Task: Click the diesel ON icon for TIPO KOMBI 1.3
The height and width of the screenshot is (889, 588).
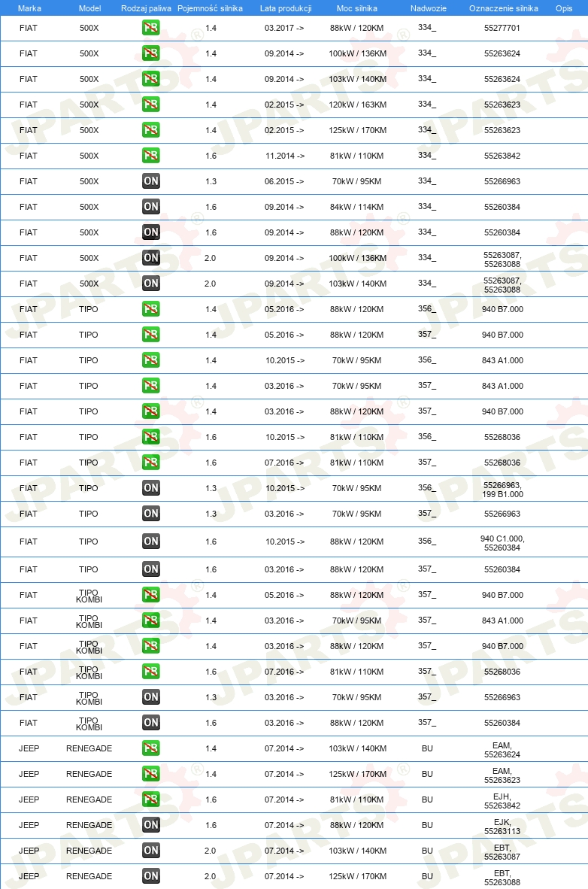Action: pyautogui.click(x=151, y=696)
